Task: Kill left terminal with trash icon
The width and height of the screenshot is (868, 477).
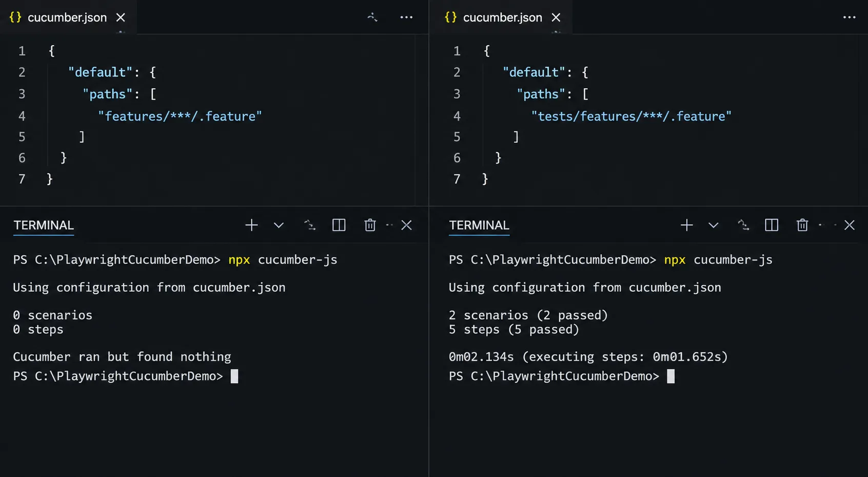Action: coord(370,225)
